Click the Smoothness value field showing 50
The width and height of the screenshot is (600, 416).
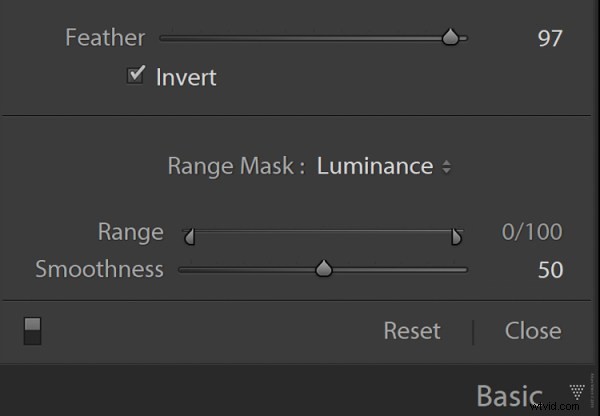point(549,270)
